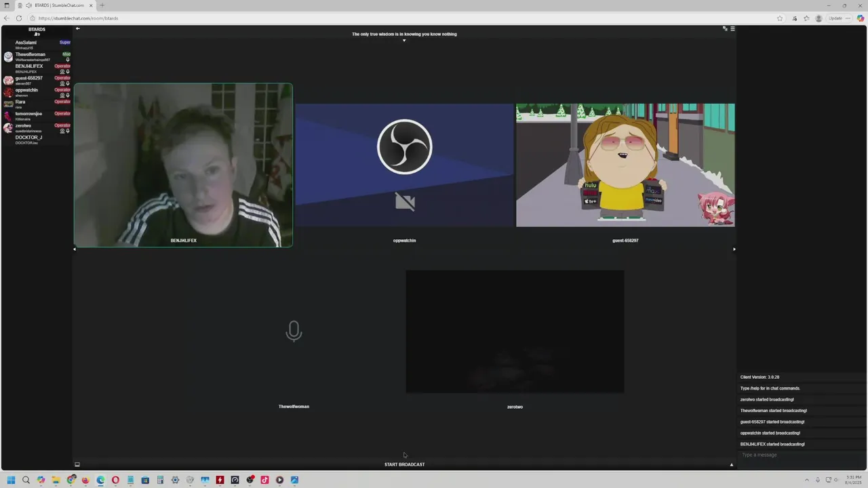Toggle oppwatchin's microphone icon in user list
This screenshot has height=488, width=868.
point(68,96)
